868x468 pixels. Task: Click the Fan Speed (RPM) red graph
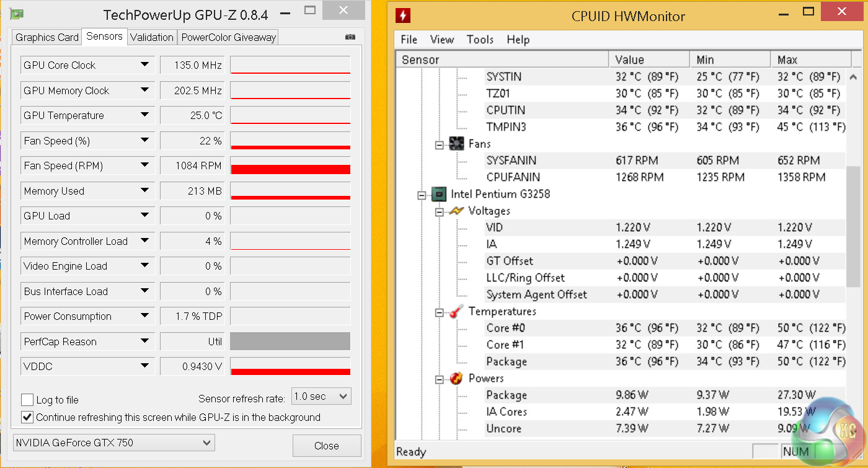point(290,166)
